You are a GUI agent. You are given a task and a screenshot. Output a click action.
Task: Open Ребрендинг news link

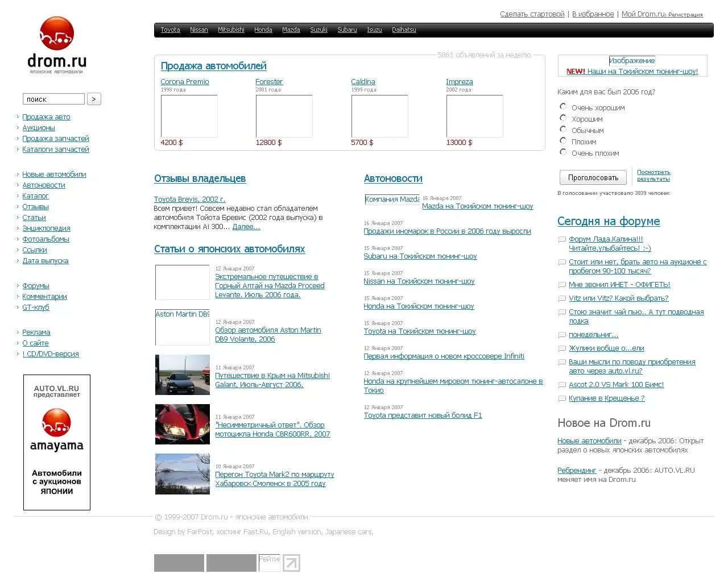[x=577, y=471]
